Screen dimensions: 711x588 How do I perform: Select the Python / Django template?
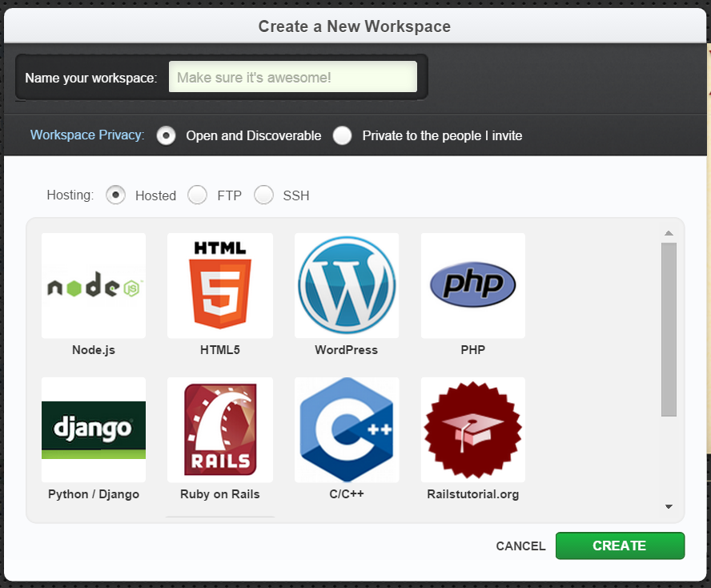coord(93,430)
